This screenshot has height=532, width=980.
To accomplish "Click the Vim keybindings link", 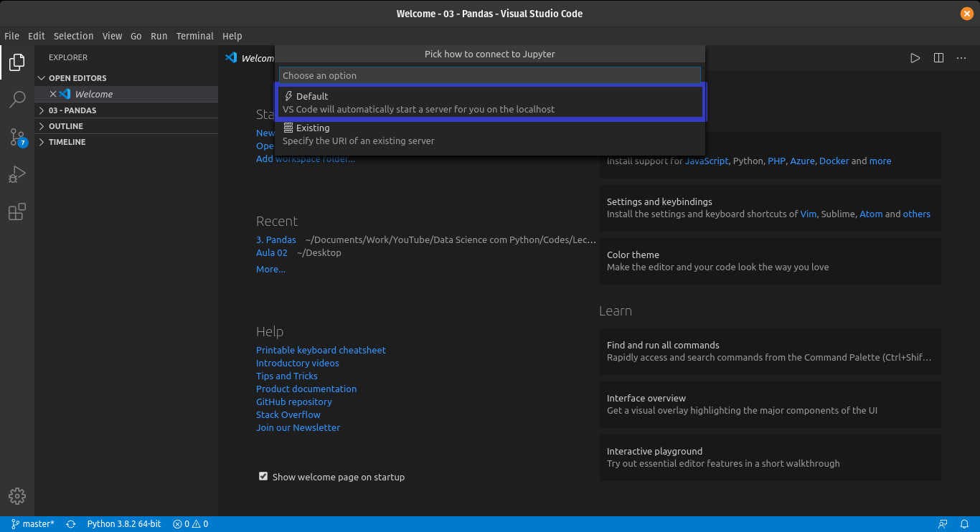I will pos(808,214).
